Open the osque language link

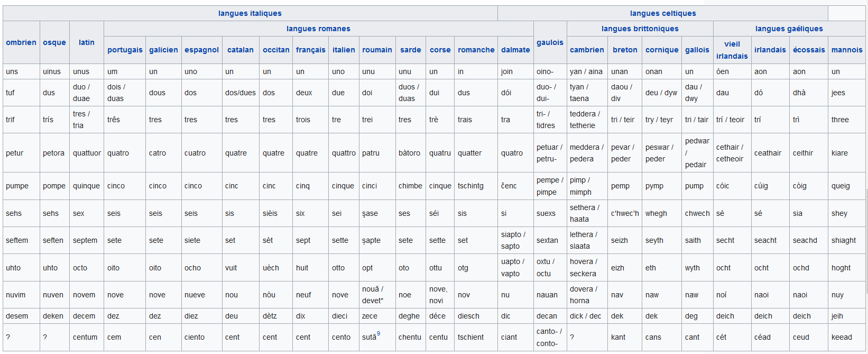pos(54,42)
